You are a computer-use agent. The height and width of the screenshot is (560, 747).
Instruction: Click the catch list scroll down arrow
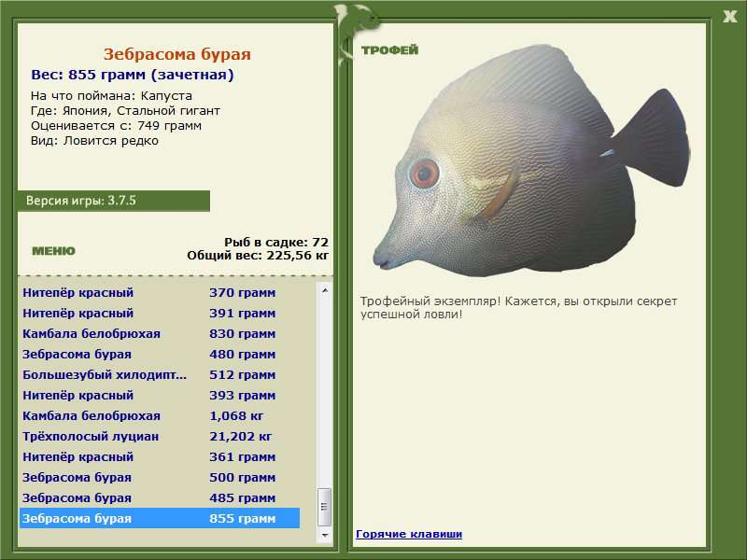click(325, 536)
